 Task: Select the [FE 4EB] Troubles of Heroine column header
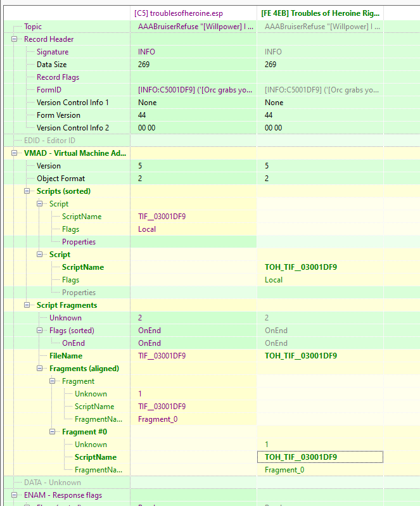(x=321, y=13)
